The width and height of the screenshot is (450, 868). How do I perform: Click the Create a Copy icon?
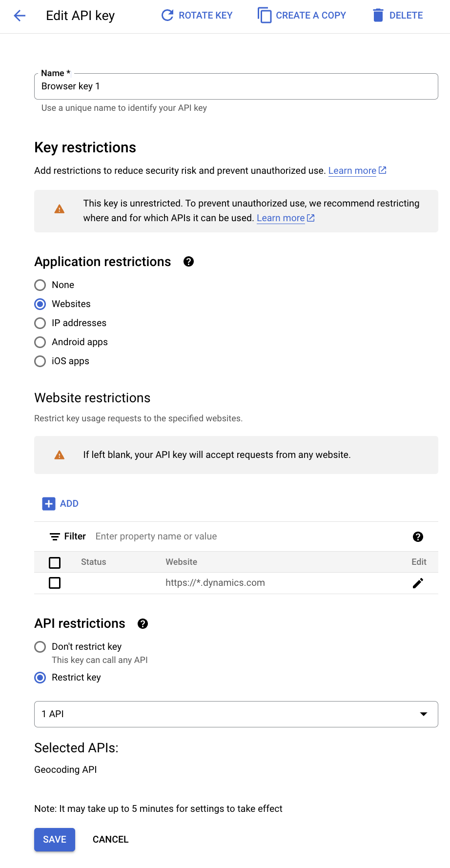(265, 16)
